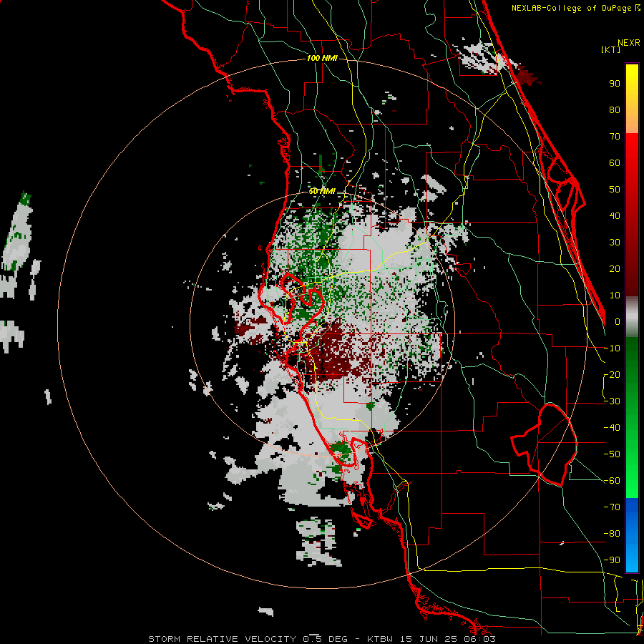Pick the bright green segment of color bar
The width and height of the screenshot is (644, 644).
point(632,418)
